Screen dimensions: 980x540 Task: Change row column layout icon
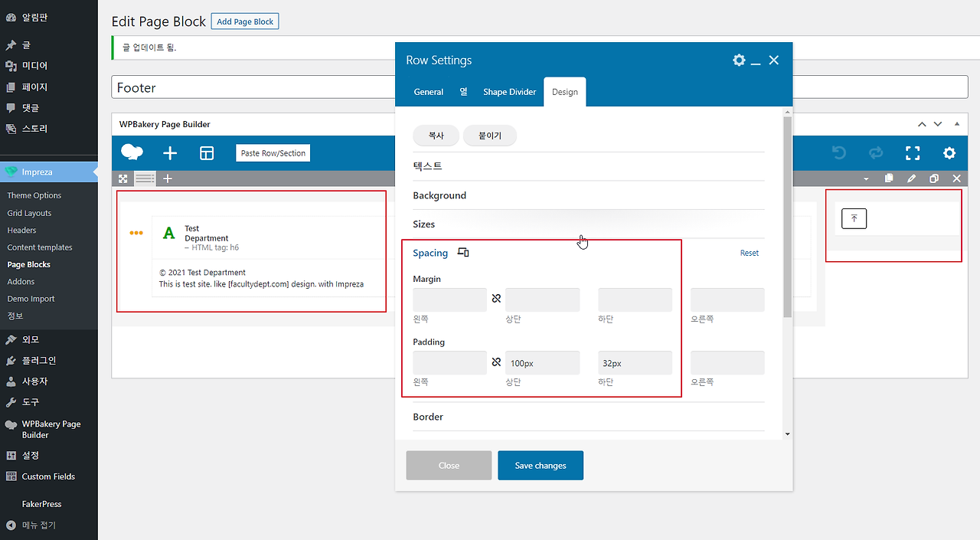tap(145, 178)
